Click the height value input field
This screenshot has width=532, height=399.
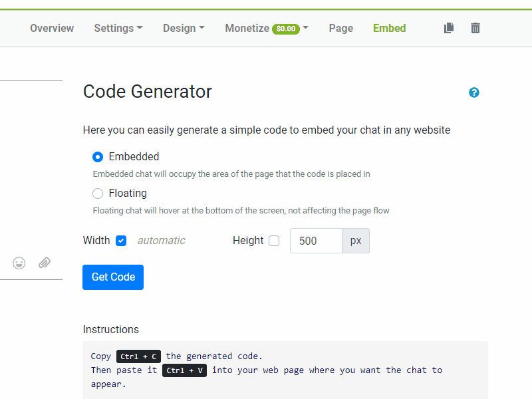coord(316,241)
